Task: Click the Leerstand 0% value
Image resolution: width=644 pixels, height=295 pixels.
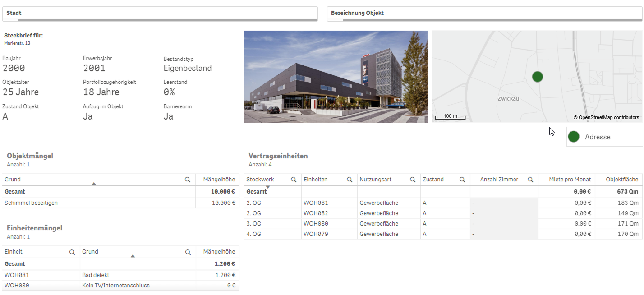Action: point(169,92)
